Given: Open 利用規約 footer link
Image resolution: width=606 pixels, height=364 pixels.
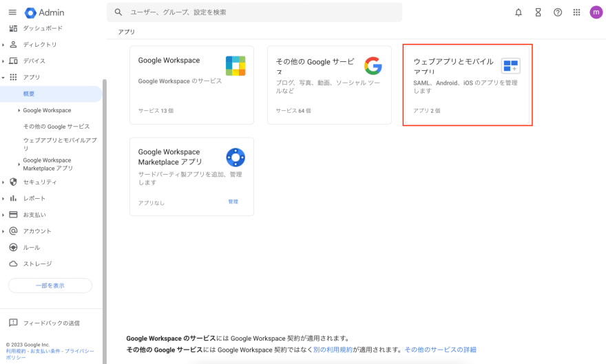Looking at the screenshot, I should click(16, 351).
